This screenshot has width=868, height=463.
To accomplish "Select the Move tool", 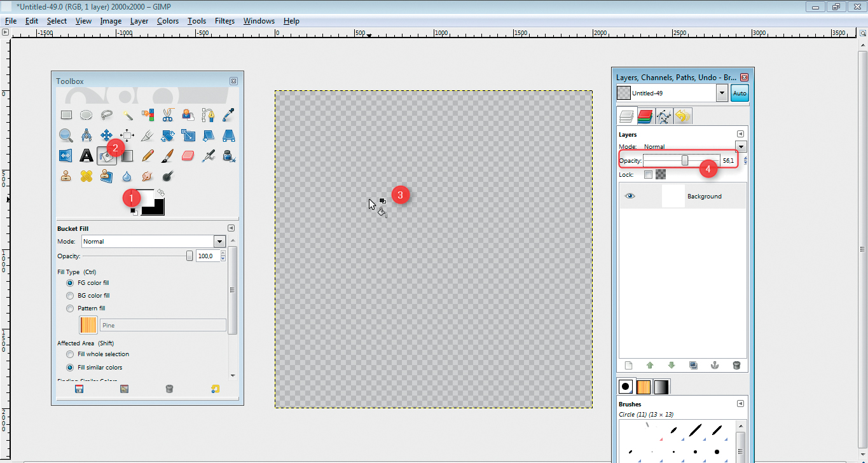I will coord(107,135).
